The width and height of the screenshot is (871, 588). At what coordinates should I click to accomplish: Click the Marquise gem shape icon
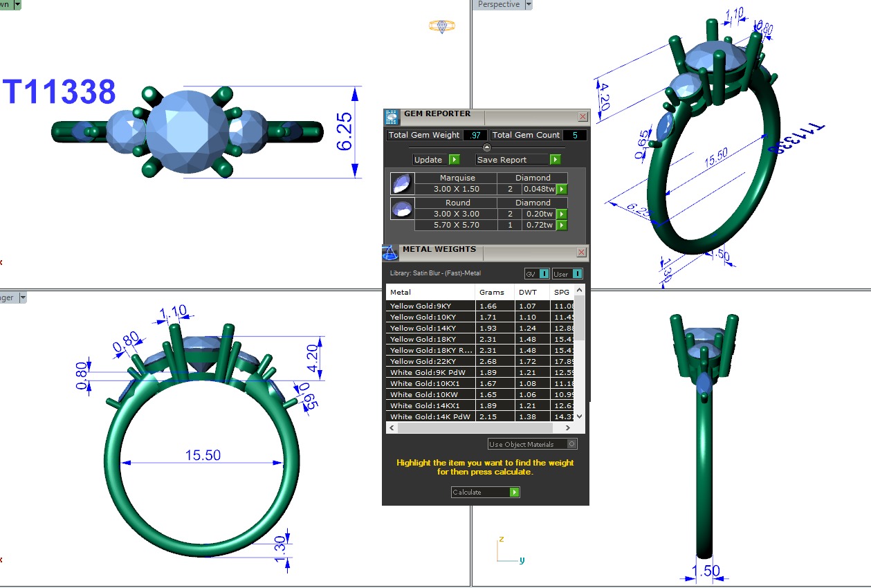pos(401,183)
